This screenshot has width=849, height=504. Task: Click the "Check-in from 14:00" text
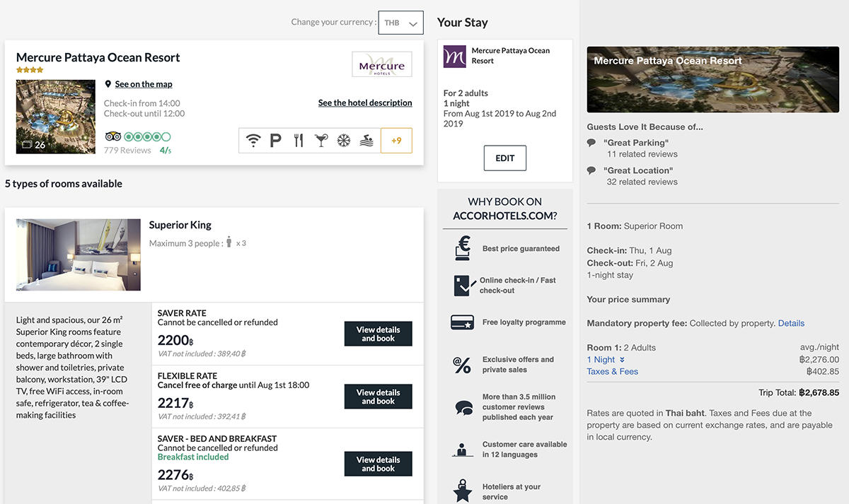[142, 103]
